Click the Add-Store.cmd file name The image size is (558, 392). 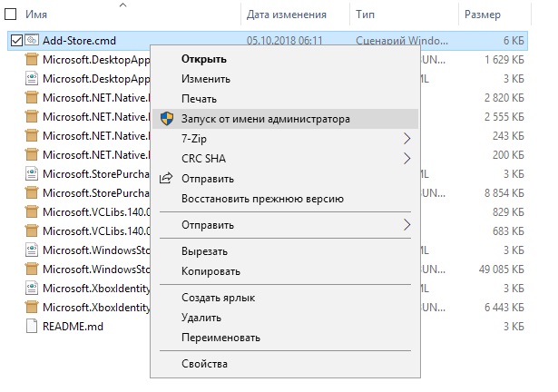coord(79,40)
